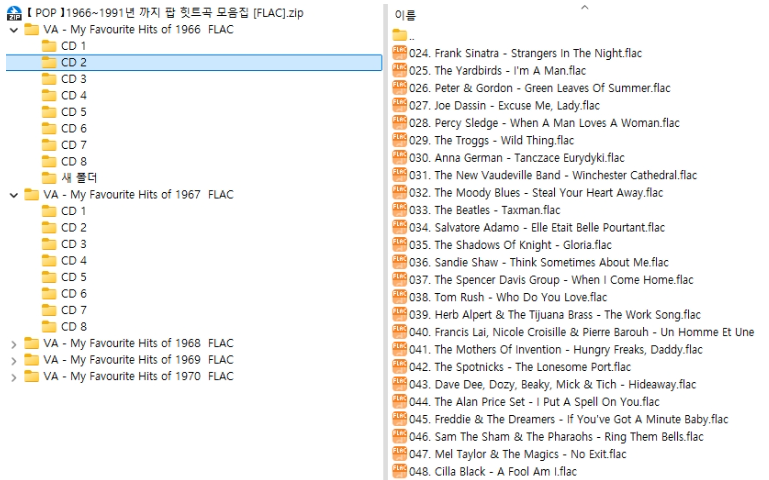Click the parent folder '..' icon
This screenshot has height=480, width=769.
(400, 36)
